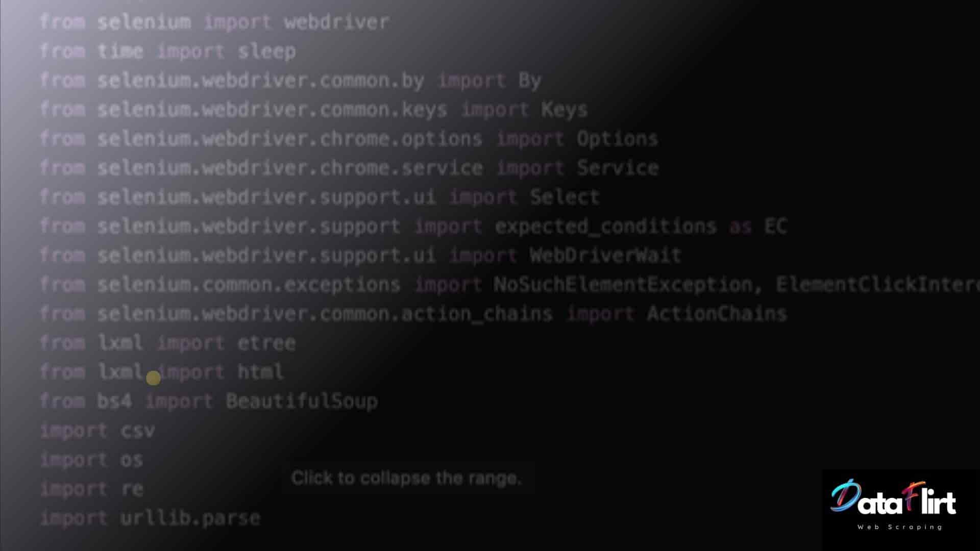Place cursor on the 'By' class name

tap(529, 81)
